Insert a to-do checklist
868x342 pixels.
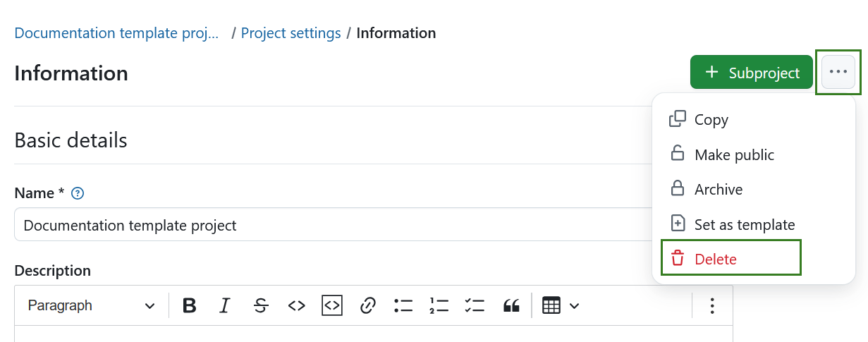(x=475, y=305)
